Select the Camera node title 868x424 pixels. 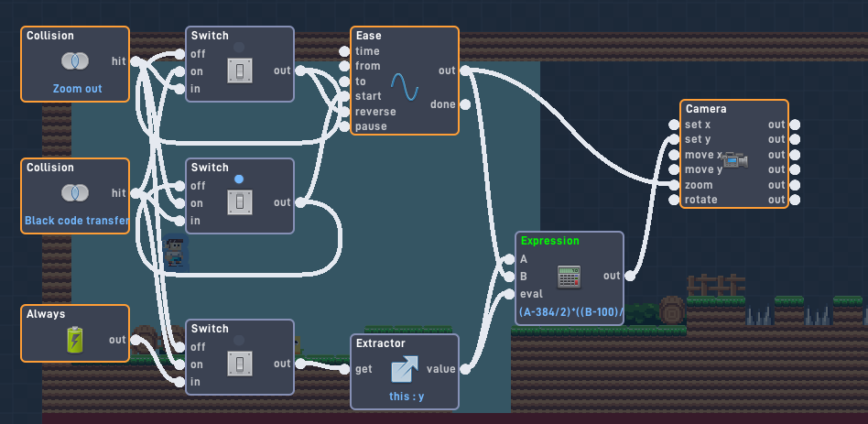click(706, 109)
